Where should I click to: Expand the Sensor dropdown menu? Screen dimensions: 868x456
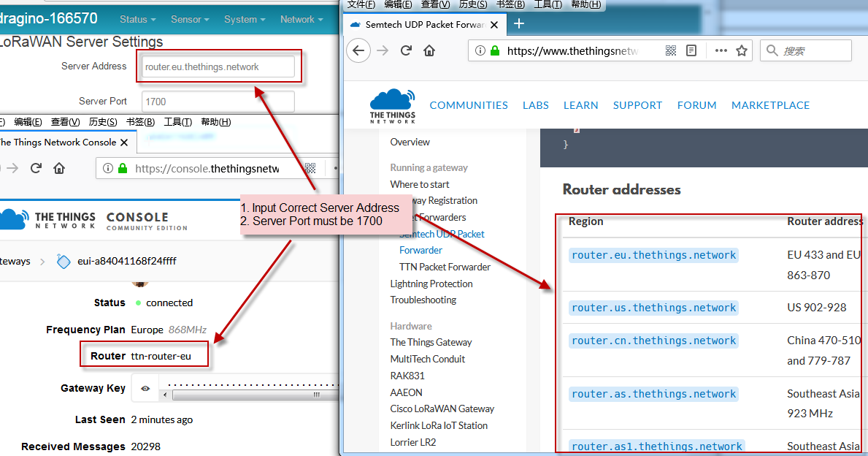pos(189,20)
